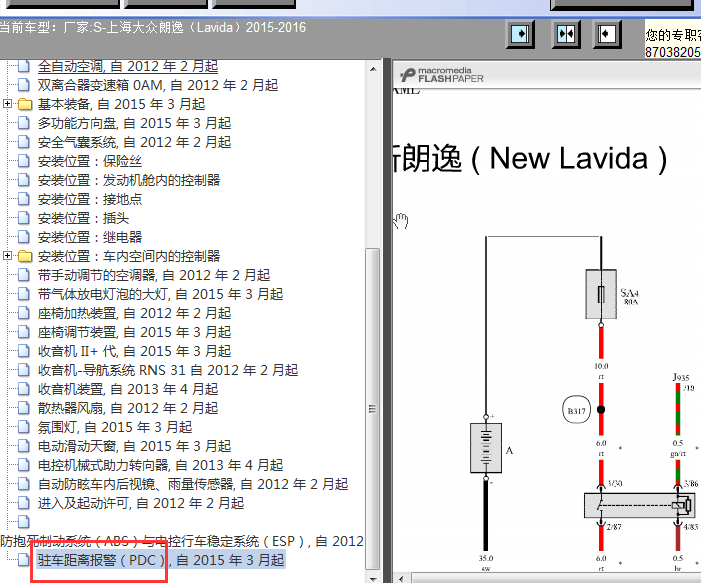
Task: Click fuse SA4 in the wiring diagram
Action: coord(601,294)
